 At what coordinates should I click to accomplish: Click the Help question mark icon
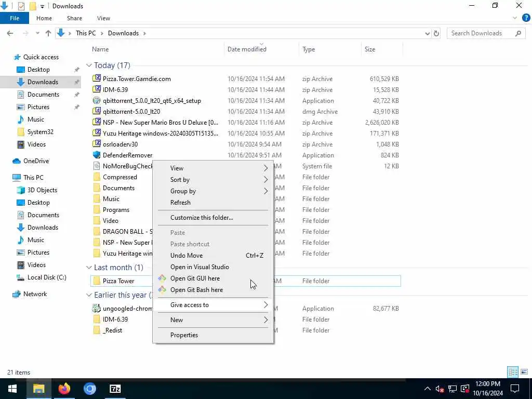pyautogui.click(x=526, y=18)
